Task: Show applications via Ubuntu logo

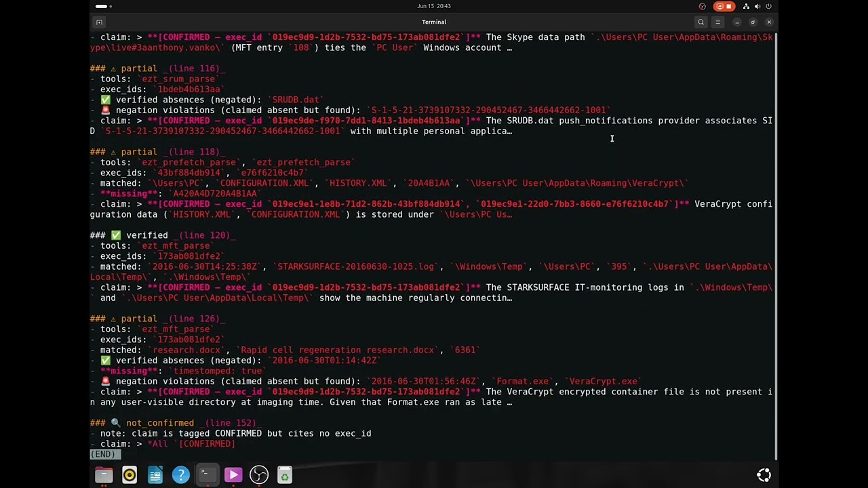Action: coord(764,475)
